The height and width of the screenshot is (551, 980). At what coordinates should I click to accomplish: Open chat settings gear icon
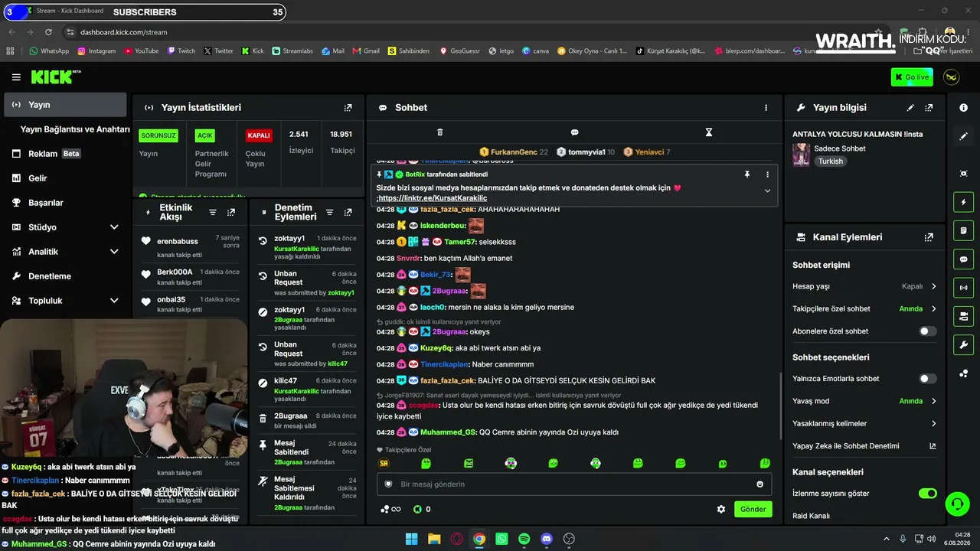(x=720, y=509)
